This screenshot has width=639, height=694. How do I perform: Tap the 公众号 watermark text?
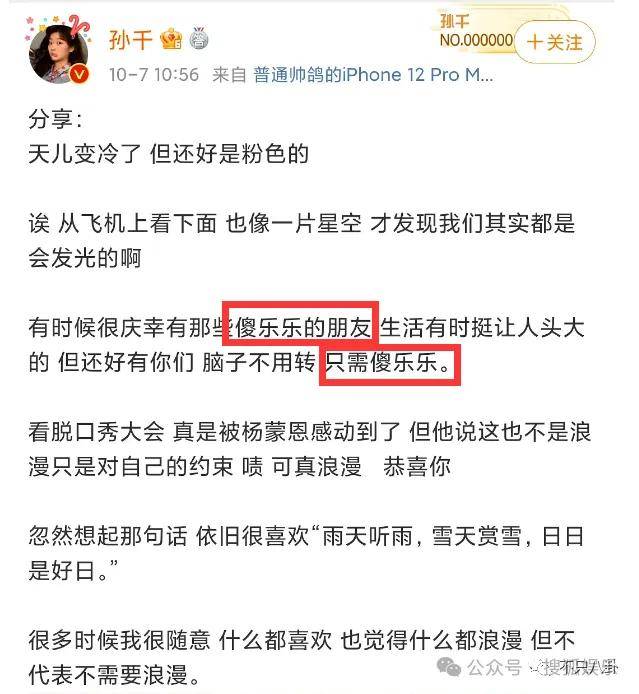tap(494, 667)
